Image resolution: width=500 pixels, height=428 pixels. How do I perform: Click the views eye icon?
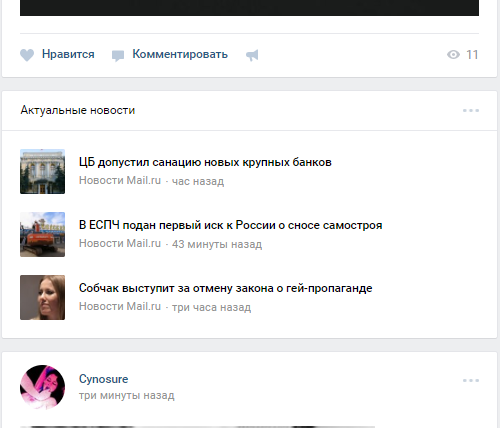tap(453, 54)
